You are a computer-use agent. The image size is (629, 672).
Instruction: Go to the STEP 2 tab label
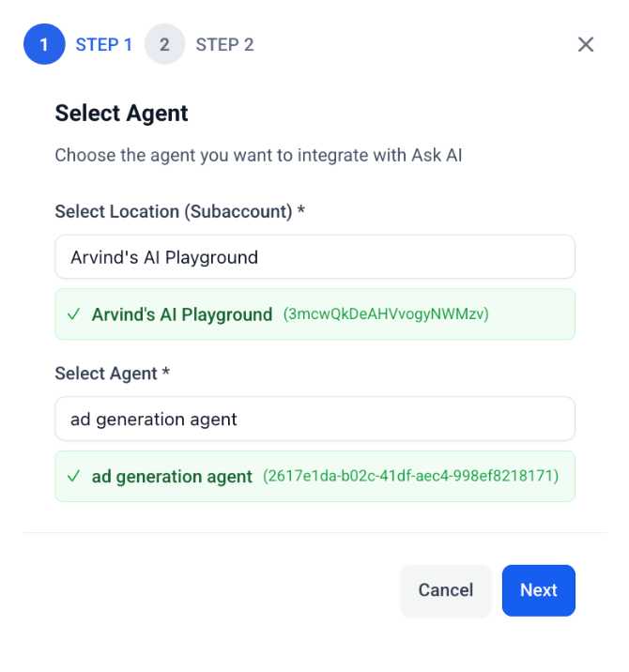pyautogui.click(x=224, y=45)
